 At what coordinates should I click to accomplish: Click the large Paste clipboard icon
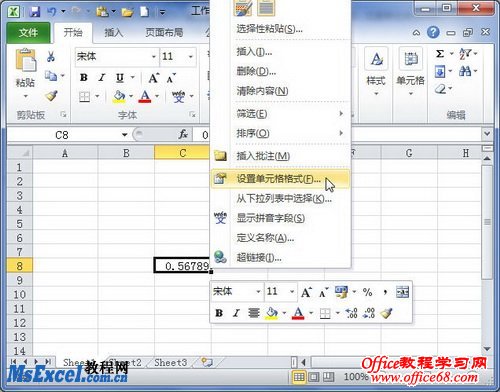pos(25,61)
